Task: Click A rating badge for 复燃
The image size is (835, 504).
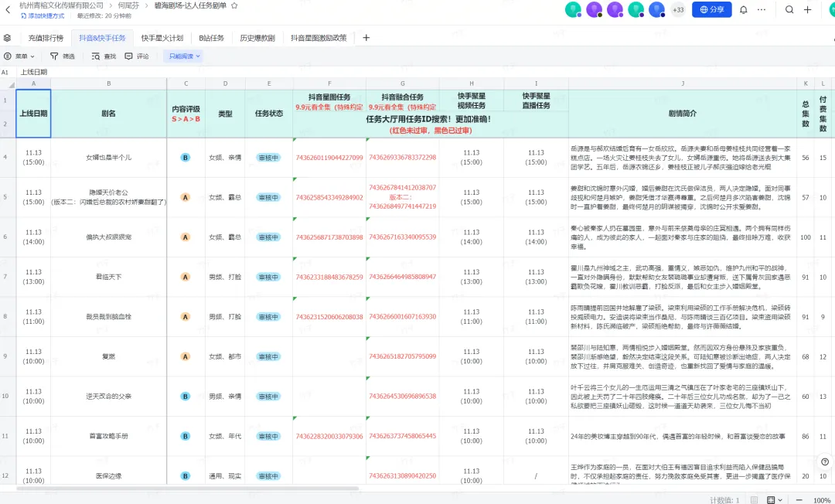Action: (186, 356)
